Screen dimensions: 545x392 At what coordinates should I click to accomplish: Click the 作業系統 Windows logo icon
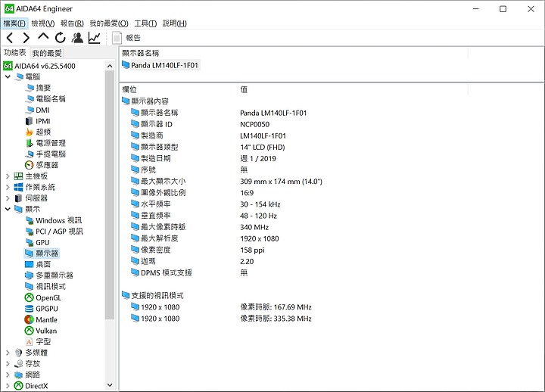pos(18,188)
